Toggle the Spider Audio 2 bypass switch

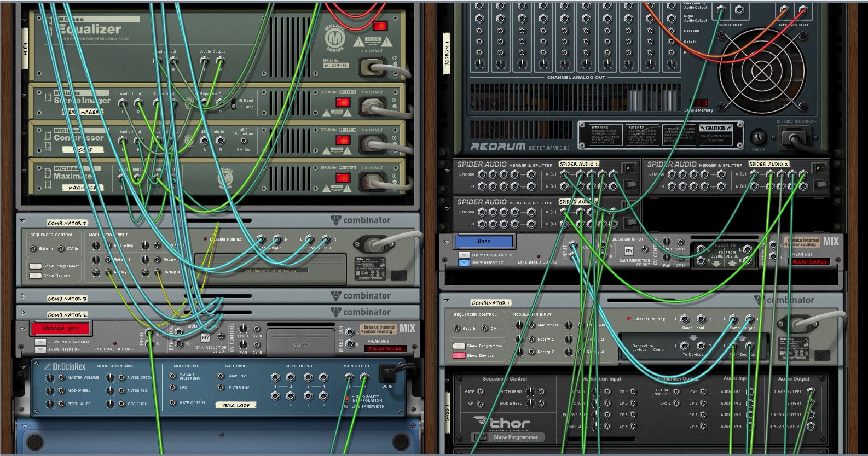(x=819, y=168)
